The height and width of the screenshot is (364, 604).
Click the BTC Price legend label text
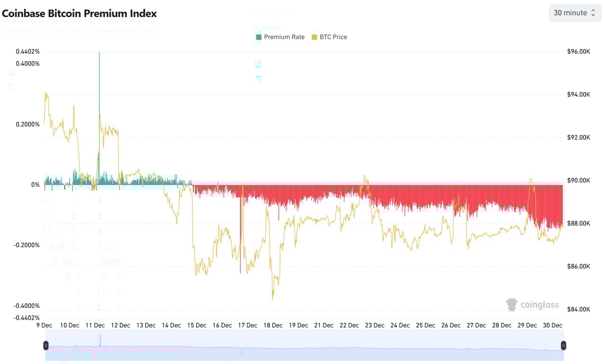pos(333,36)
